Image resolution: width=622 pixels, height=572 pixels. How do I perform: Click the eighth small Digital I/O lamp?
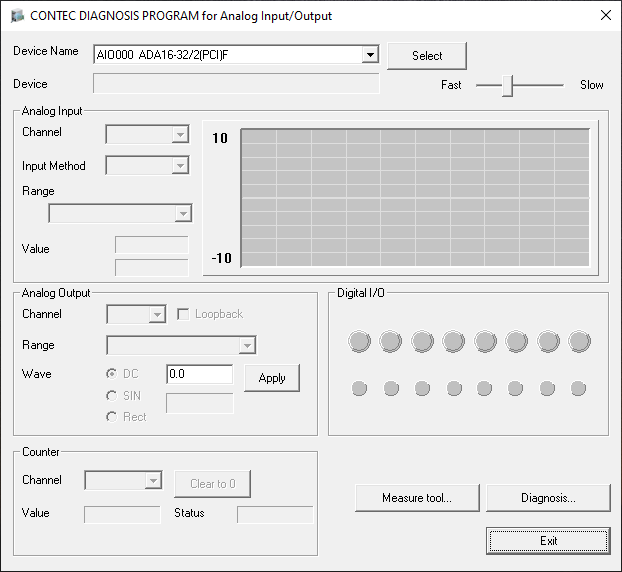pyautogui.click(x=578, y=388)
